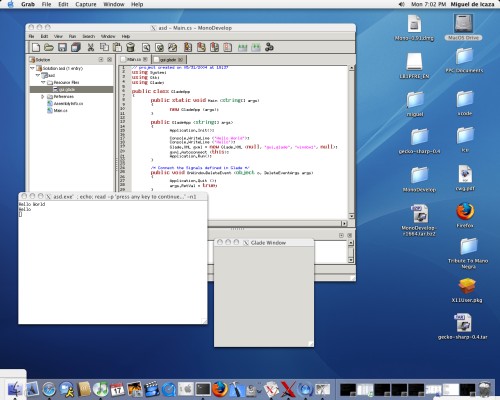Open the Run menu in MonoDevelop
This screenshot has height=400, width=500.
click(x=72, y=36)
